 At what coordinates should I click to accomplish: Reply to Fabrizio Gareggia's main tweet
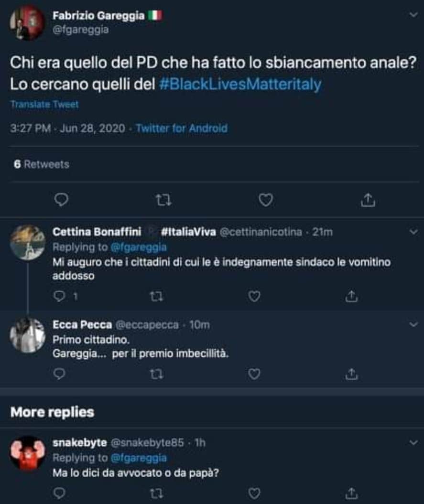coord(61,200)
